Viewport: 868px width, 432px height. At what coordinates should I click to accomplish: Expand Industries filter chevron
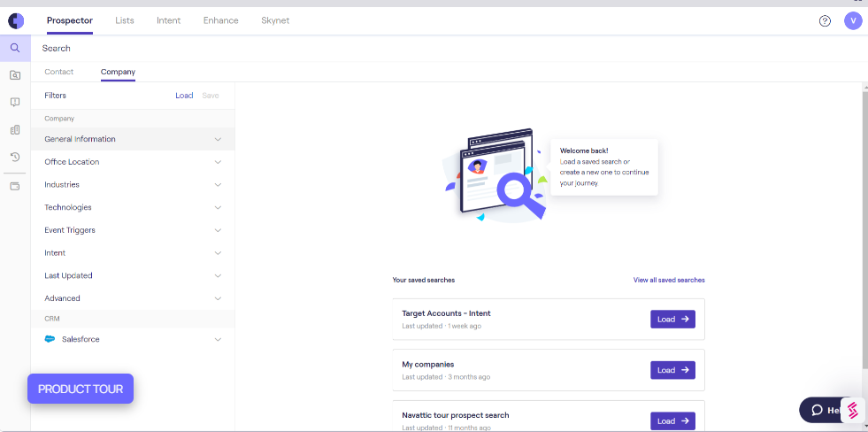coord(219,185)
